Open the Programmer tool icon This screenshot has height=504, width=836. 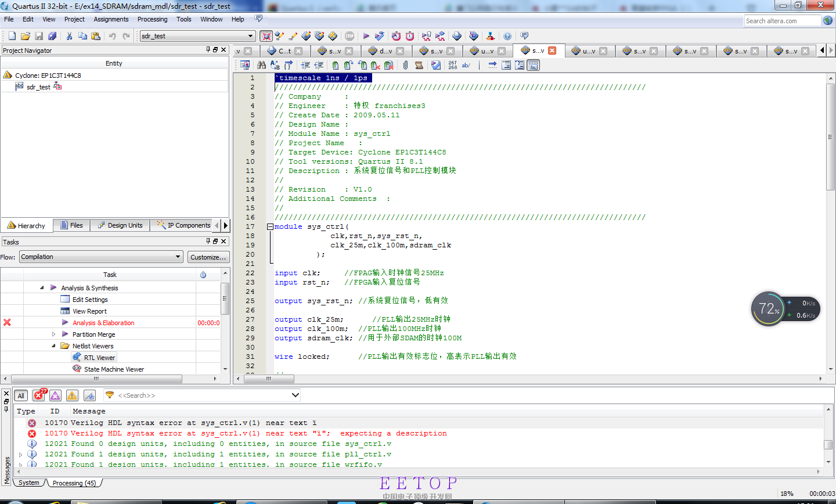[473, 36]
